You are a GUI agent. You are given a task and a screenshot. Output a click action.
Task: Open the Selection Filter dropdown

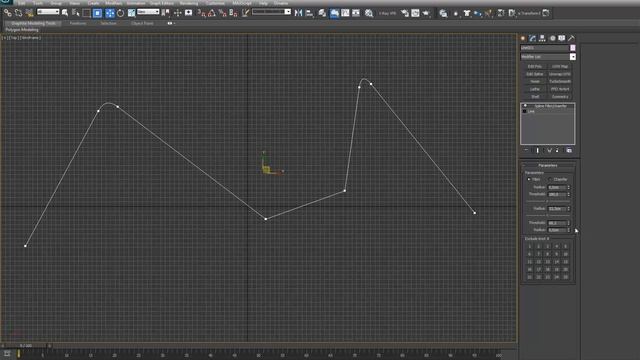click(x=48, y=12)
